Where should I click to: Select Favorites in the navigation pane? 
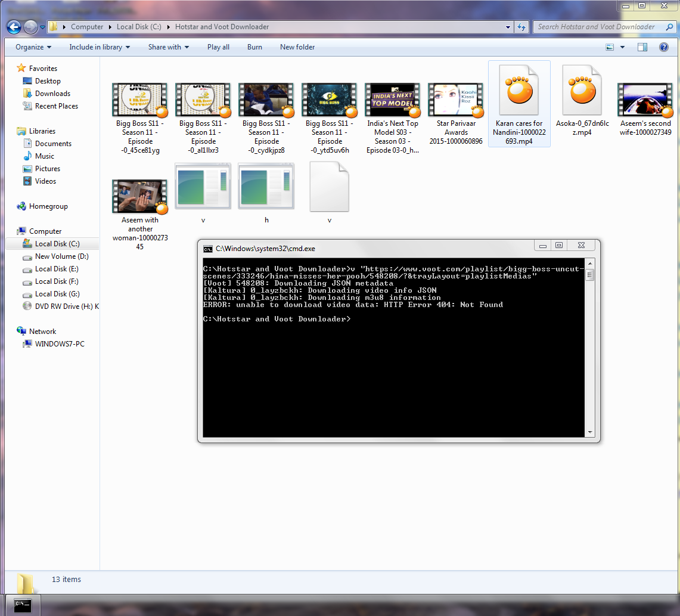click(43, 68)
